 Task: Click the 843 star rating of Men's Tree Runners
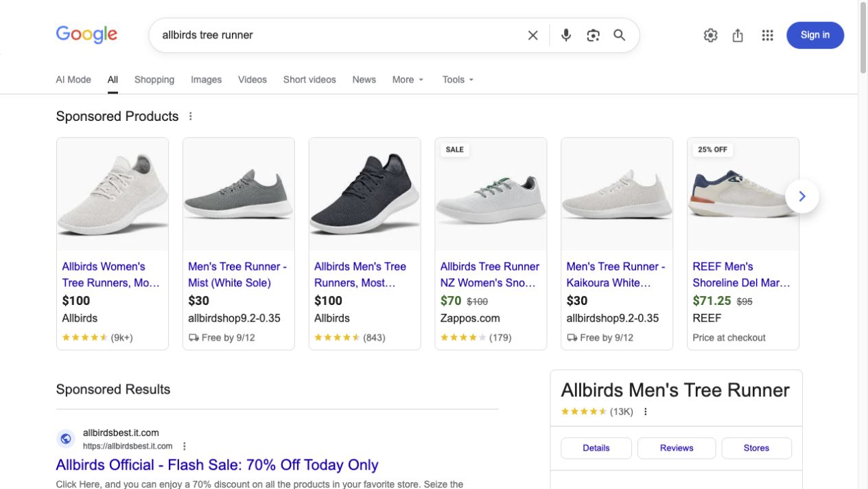click(x=349, y=337)
